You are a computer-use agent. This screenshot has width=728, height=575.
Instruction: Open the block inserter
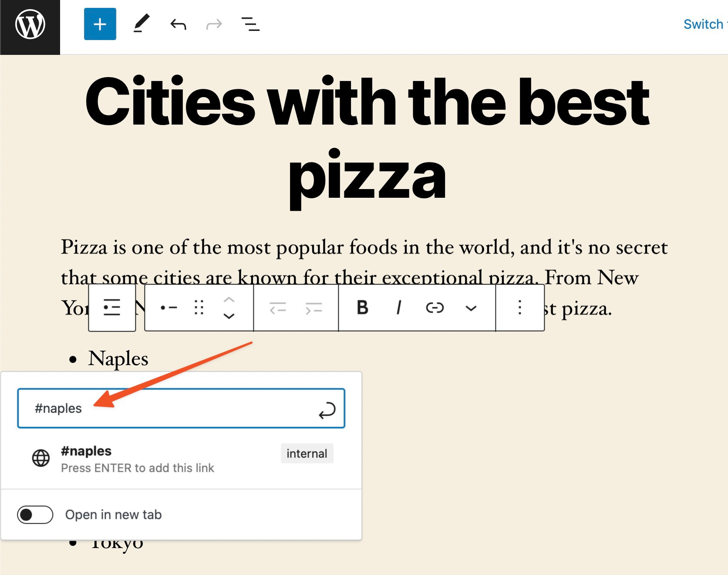click(x=100, y=25)
